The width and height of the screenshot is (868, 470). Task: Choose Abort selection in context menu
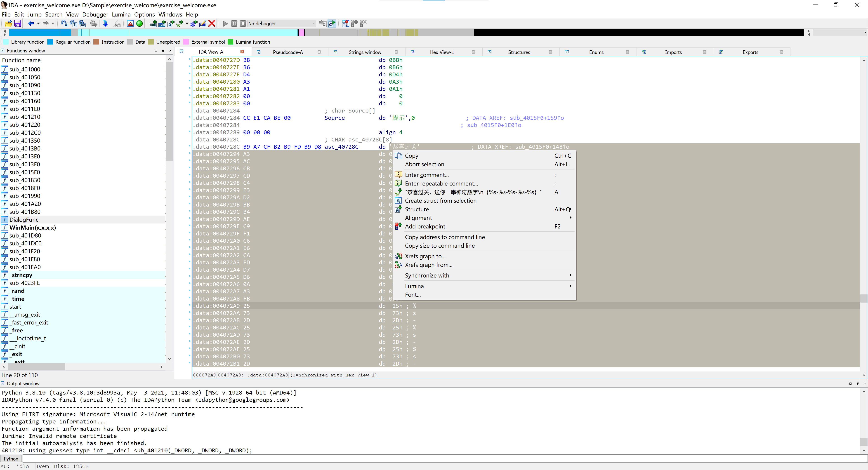(485, 164)
